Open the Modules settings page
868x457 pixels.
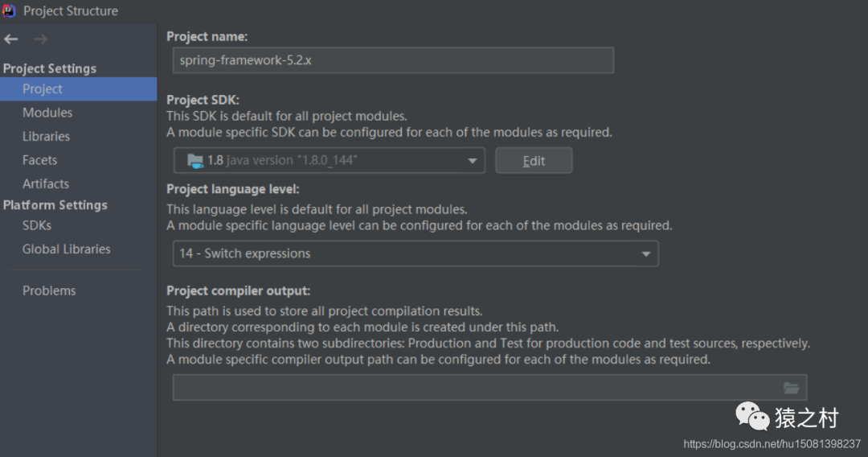point(47,113)
